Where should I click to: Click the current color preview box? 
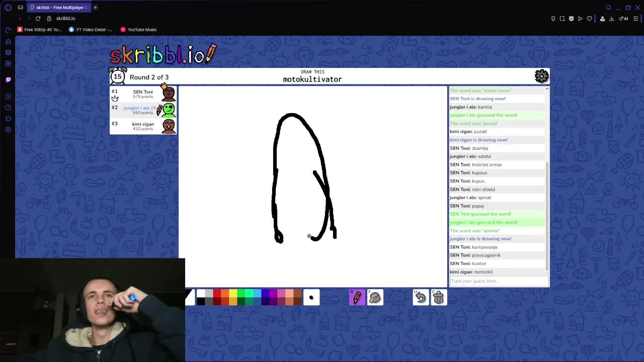point(190,297)
